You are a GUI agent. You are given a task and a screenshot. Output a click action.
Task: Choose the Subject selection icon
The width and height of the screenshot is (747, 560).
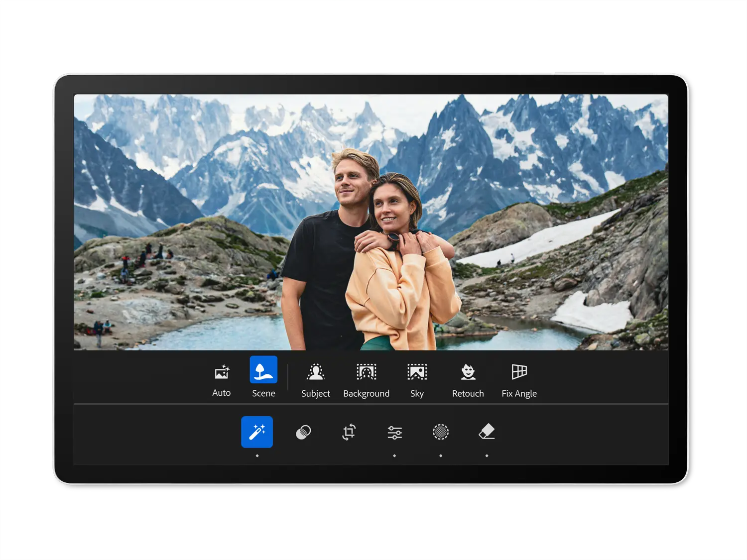point(315,372)
